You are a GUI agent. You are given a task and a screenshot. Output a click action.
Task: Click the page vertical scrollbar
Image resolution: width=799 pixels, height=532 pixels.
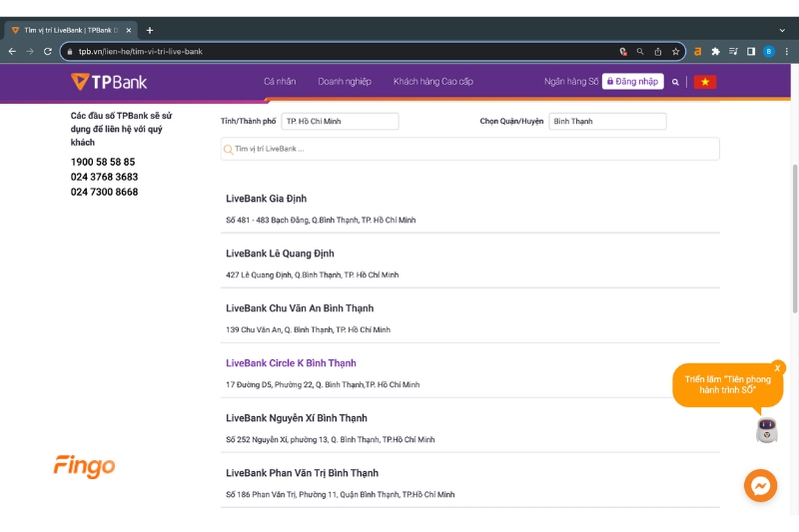coord(794,239)
